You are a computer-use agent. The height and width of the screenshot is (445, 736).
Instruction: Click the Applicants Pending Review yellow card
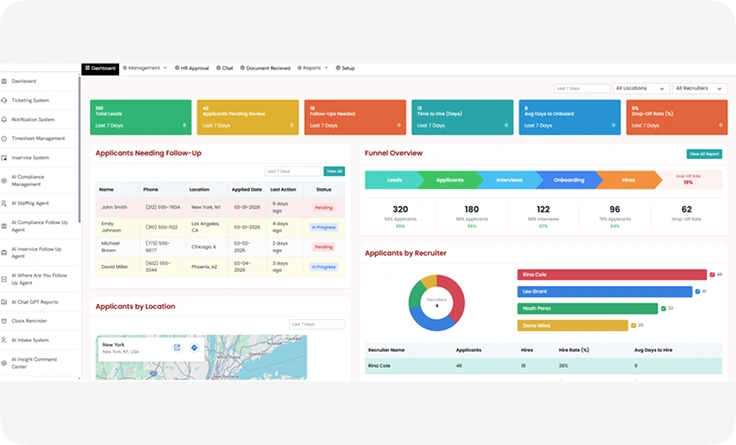[x=248, y=117]
